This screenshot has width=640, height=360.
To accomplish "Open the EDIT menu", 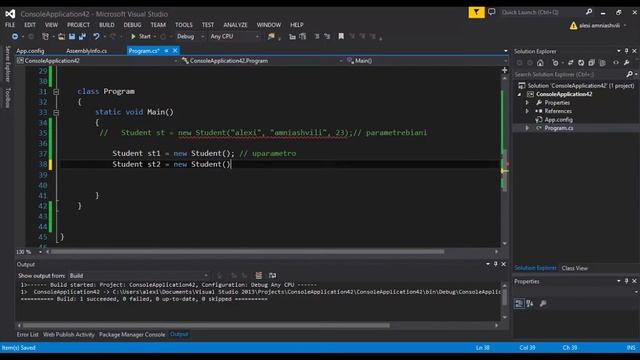I will pos(30,25).
